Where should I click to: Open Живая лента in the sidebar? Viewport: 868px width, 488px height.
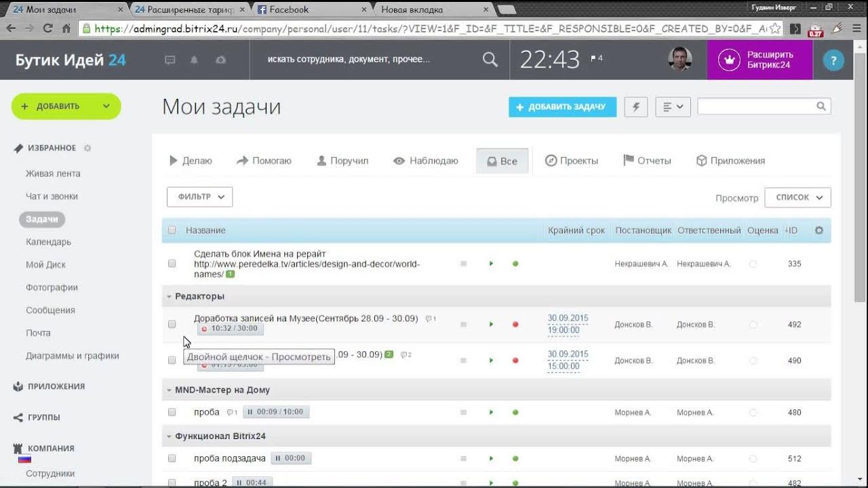coord(53,174)
